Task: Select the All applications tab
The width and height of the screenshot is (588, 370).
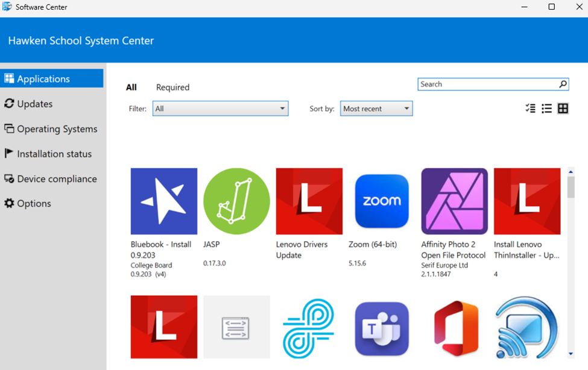Action: coord(131,87)
